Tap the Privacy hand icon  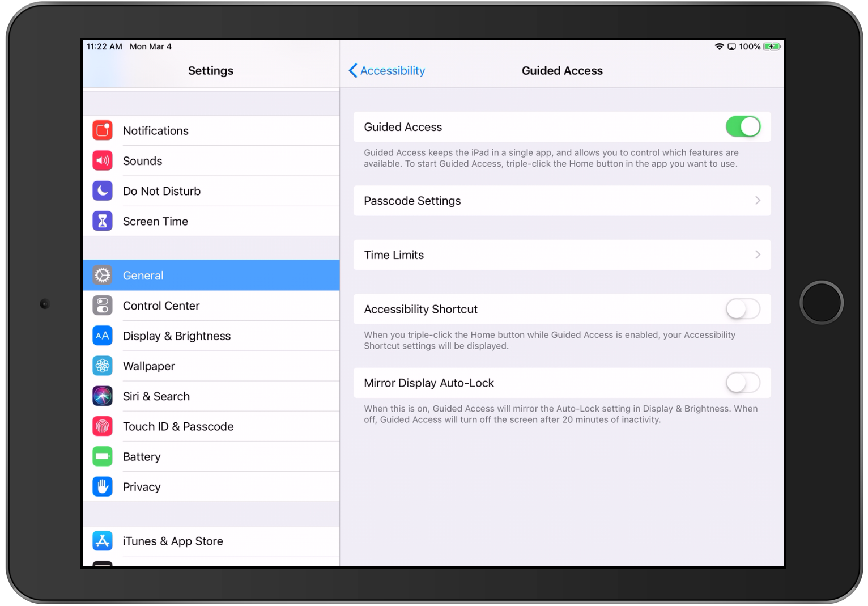103,486
